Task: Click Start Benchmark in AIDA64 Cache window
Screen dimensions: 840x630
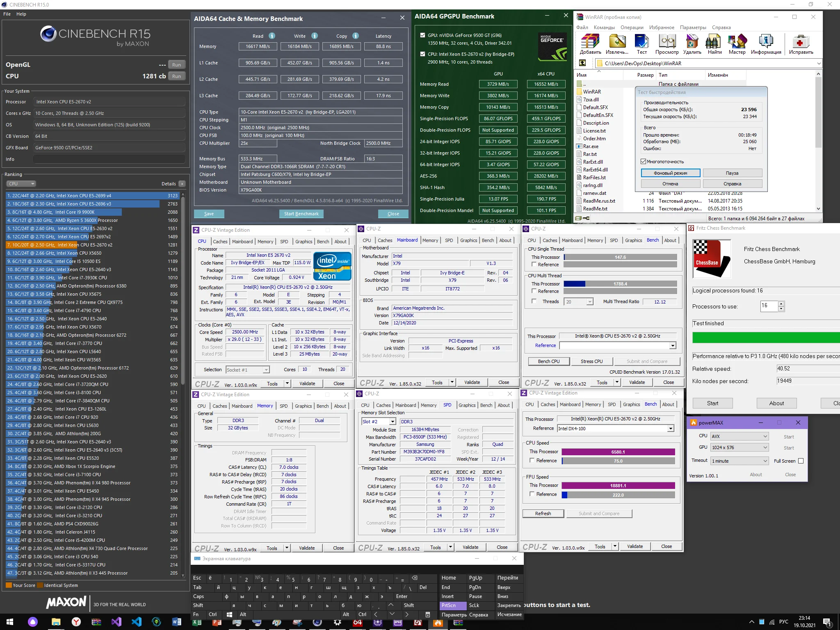Action: click(301, 214)
